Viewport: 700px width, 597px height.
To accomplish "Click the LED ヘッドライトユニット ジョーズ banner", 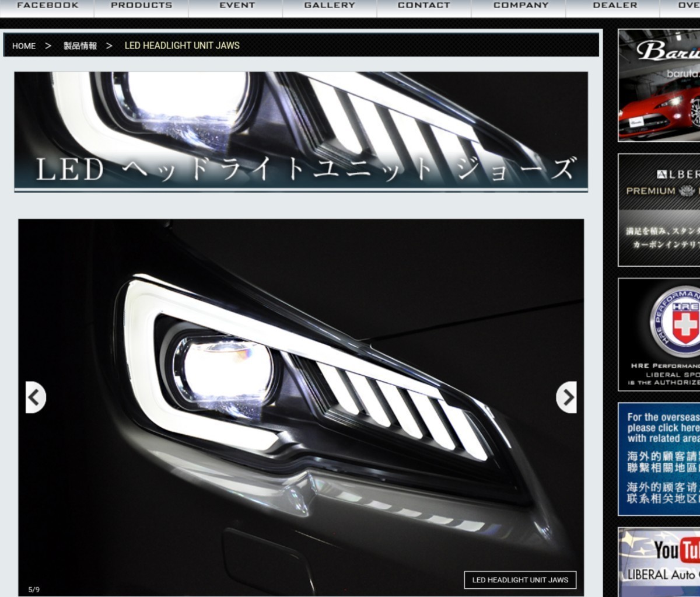I will pyautogui.click(x=301, y=131).
